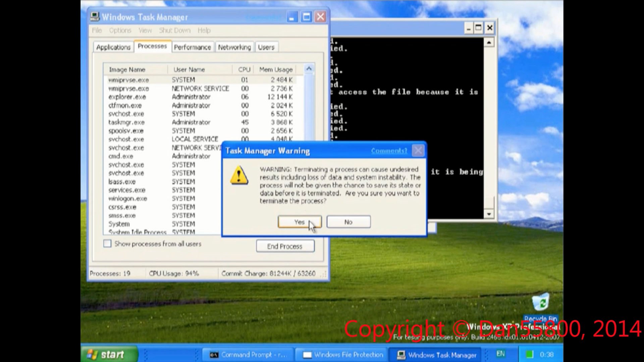
Task: Open the Options menu
Action: pos(120,30)
